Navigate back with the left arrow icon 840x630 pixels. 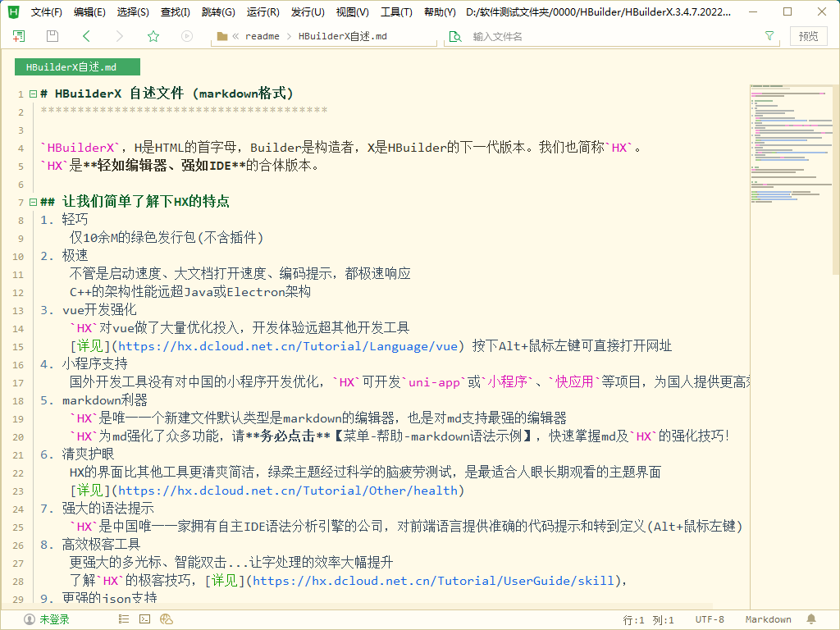tap(86, 36)
